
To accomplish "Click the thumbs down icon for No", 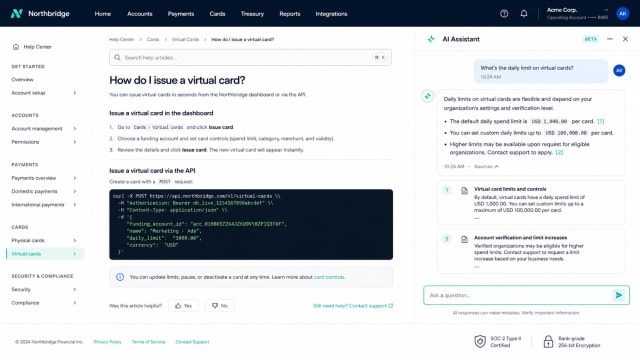I will 215,306.
